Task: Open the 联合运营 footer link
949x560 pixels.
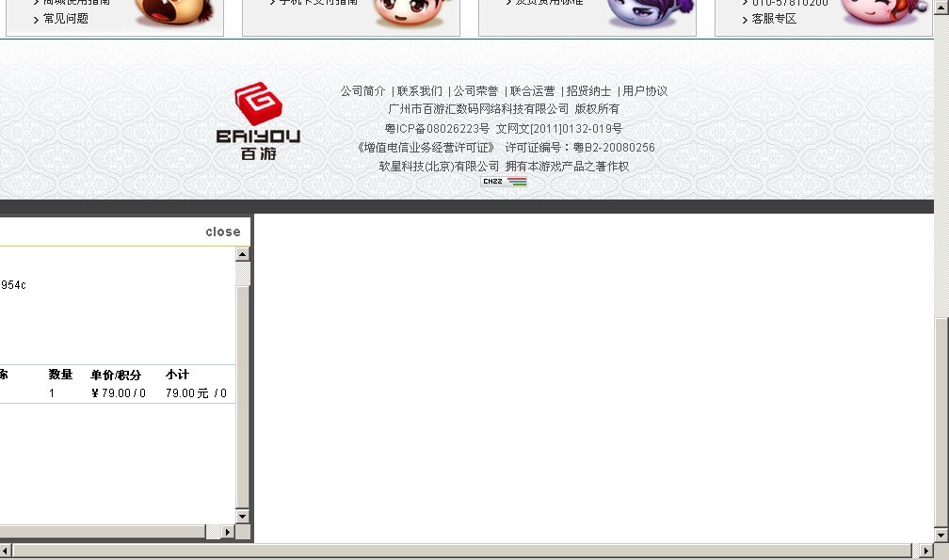Action: [532, 91]
